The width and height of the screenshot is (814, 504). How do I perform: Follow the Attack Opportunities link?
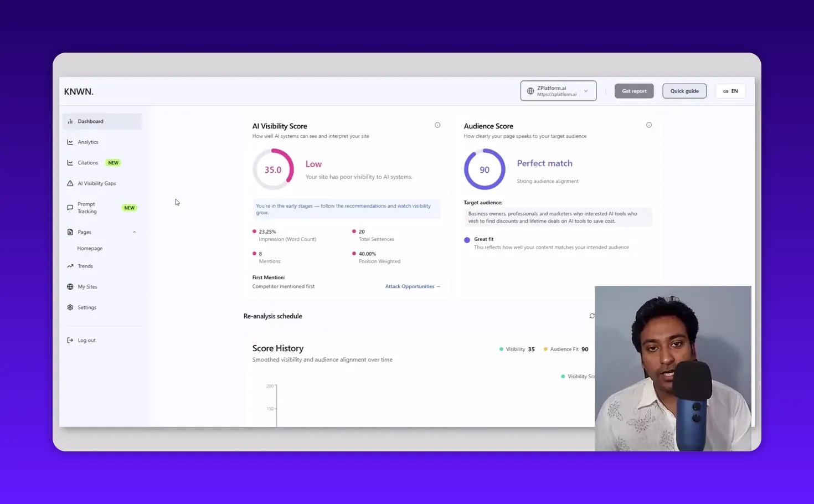point(412,286)
